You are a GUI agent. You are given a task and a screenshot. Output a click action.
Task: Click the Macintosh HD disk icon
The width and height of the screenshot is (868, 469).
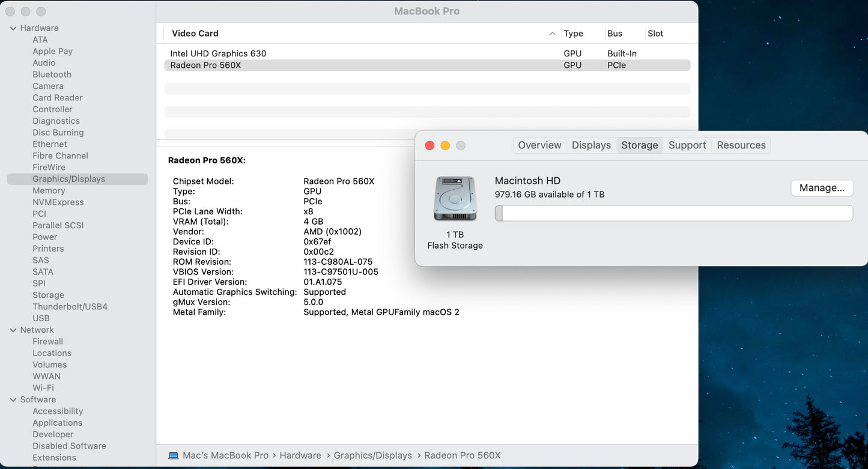point(455,198)
